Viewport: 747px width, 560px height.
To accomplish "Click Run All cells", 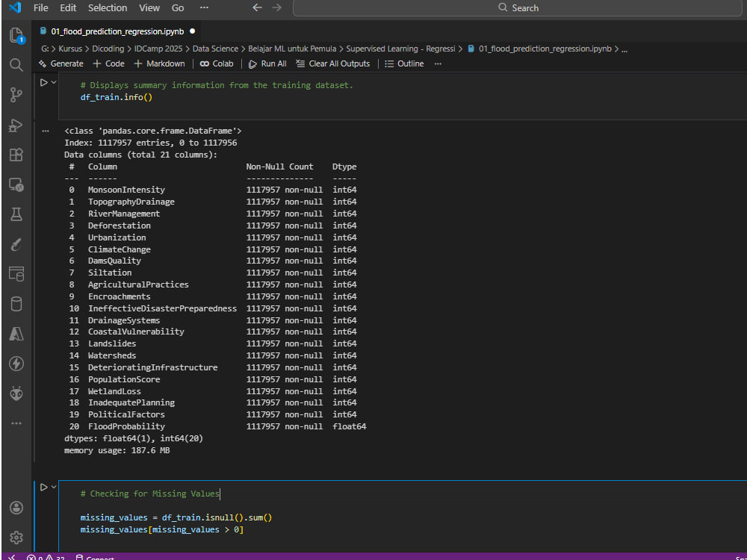I will 267,63.
